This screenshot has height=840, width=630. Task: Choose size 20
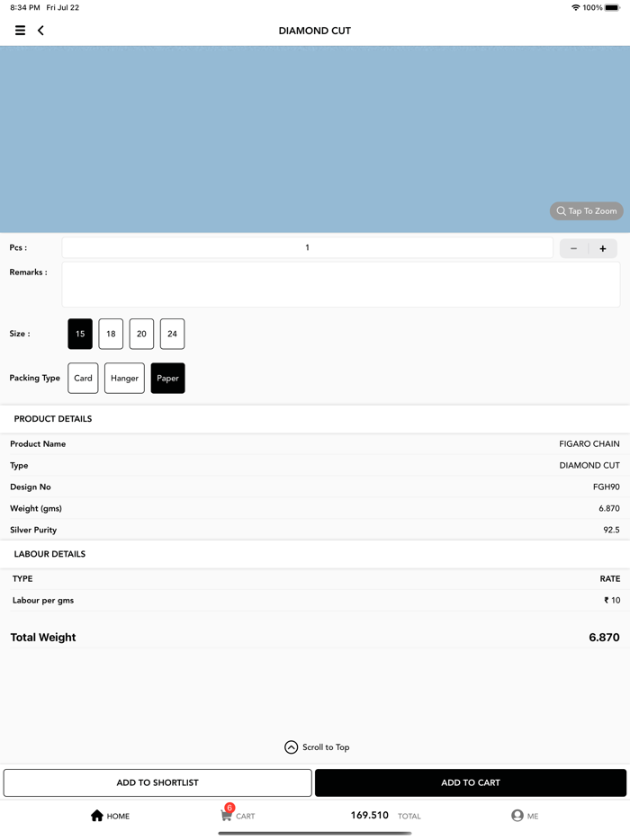pos(141,334)
